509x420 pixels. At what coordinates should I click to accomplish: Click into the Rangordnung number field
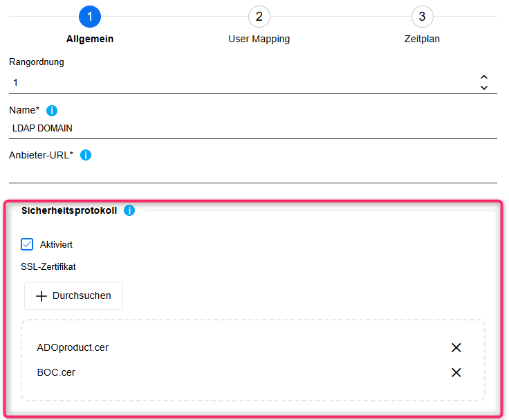(235, 82)
